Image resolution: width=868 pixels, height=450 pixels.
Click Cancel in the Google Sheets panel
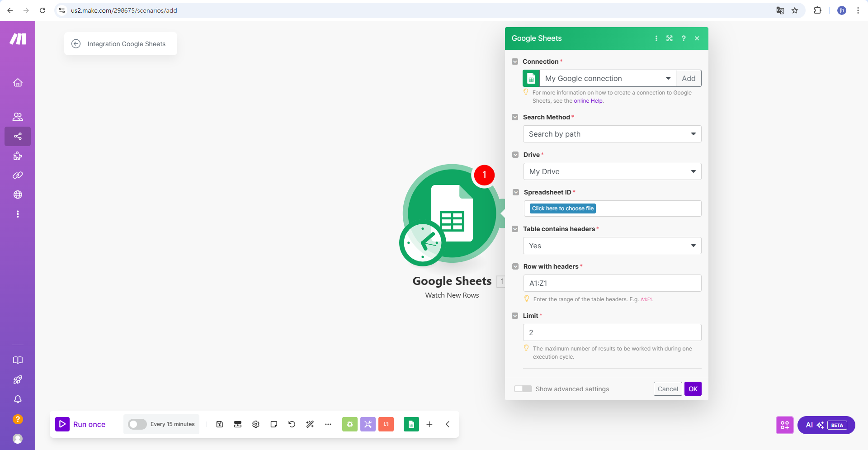668,389
